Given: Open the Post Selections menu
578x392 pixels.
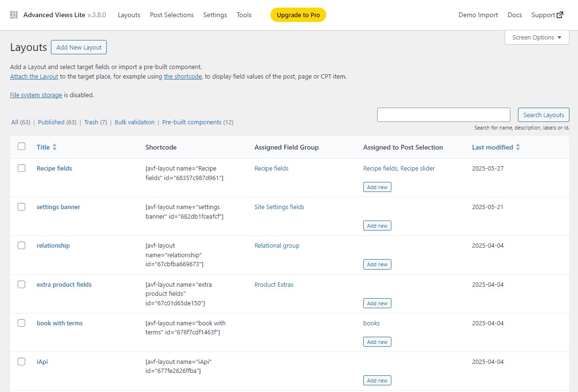Looking at the screenshot, I should 171,15.
